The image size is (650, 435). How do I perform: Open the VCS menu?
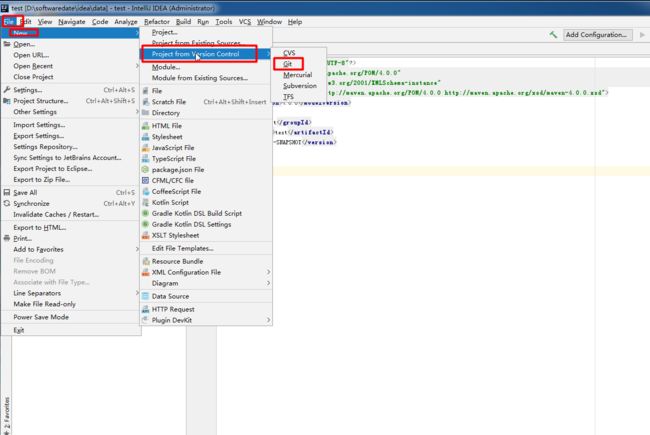245,22
